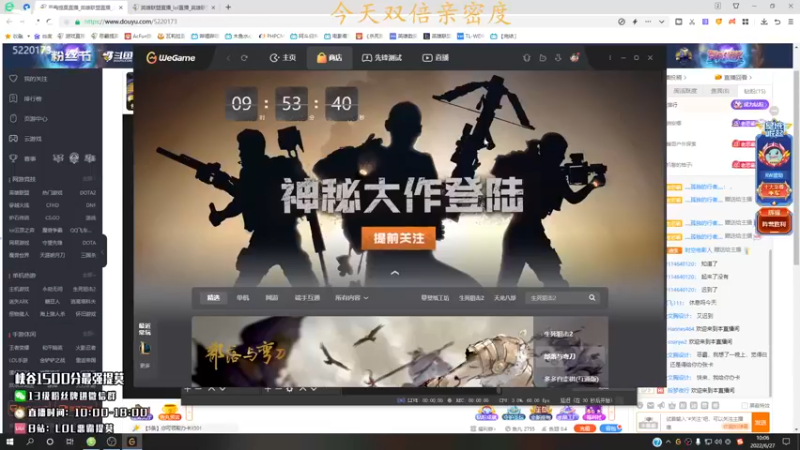
Task: Click the 成为钻粉 button
Action: [x=749, y=105]
